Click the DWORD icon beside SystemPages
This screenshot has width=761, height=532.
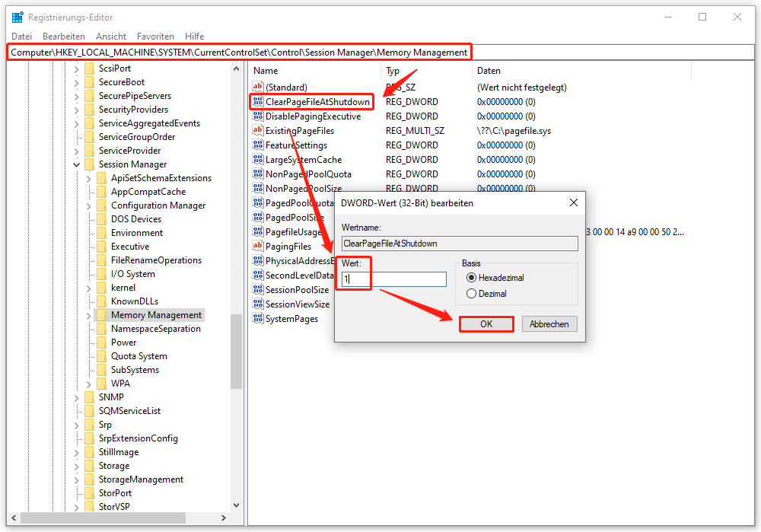tap(258, 318)
